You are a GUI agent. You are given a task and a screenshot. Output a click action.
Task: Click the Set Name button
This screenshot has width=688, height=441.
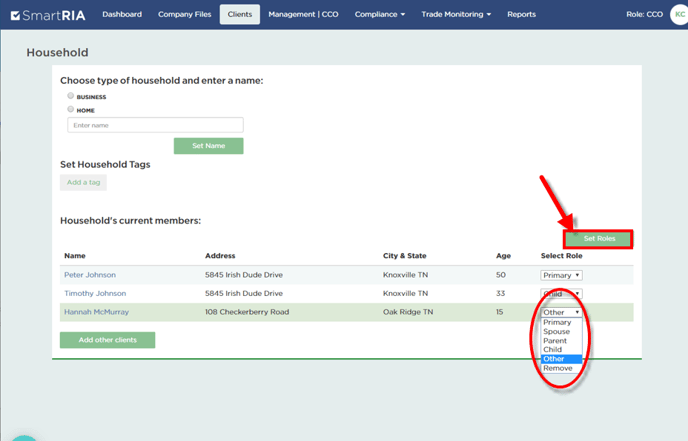pyautogui.click(x=208, y=146)
